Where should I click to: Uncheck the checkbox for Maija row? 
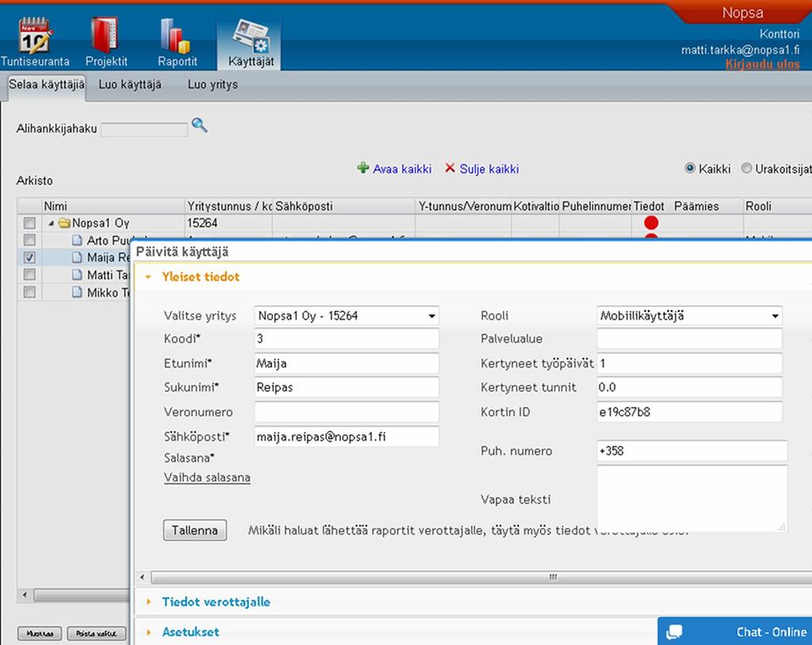tap(29, 258)
